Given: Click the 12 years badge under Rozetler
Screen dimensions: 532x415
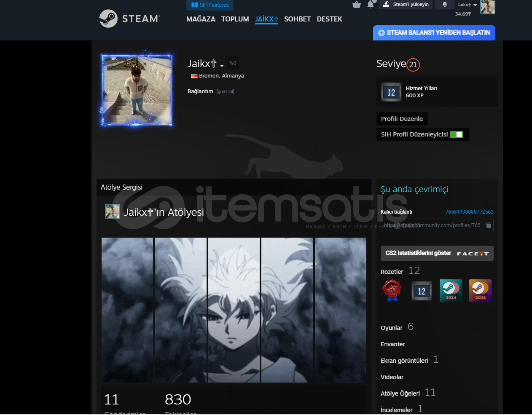Looking at the screenshot, I should (422, 291).
